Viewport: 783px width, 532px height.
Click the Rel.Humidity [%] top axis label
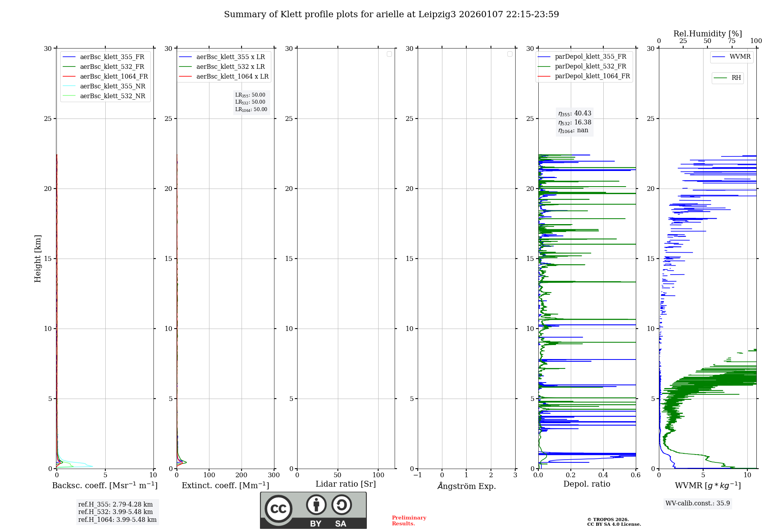click(x=707, y=34)
